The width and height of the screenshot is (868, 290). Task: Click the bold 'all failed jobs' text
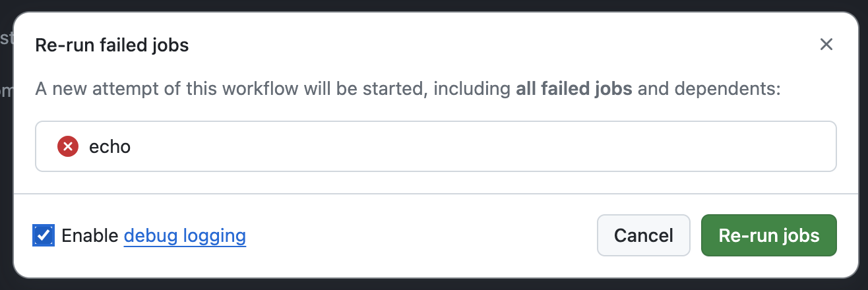tap(574, 89)
